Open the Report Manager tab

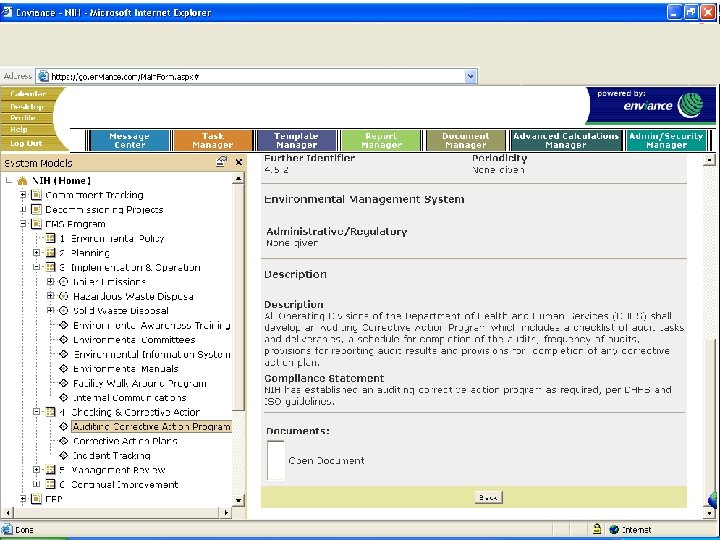(381, 141)
